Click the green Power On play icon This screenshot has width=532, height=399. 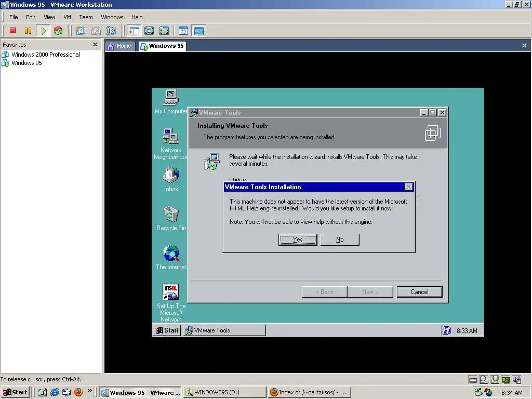(x=43, y=31)
